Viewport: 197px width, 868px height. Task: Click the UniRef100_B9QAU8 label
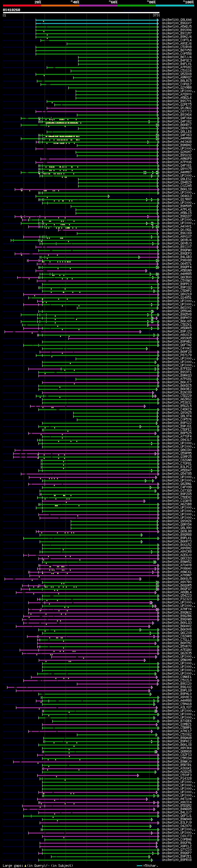[x=177, y=738]
